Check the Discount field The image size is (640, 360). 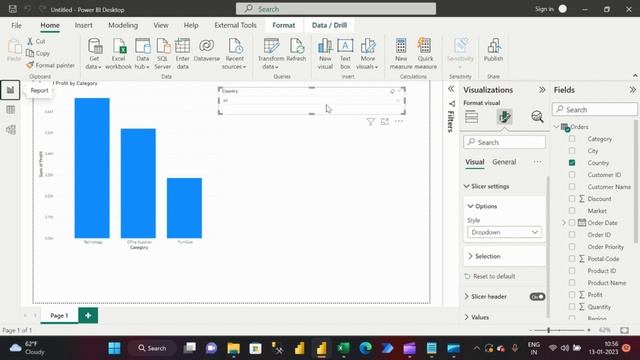point(572,199)
